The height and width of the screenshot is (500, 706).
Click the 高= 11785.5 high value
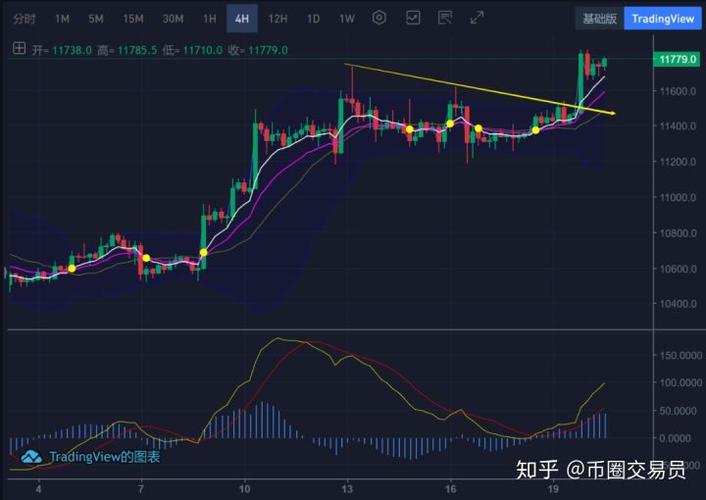tap(127, 50)
